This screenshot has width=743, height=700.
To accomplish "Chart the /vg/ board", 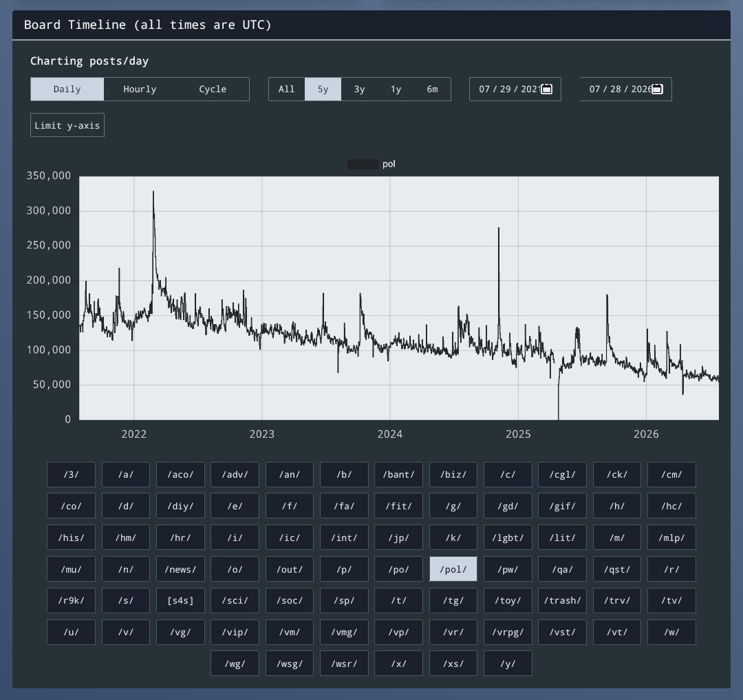I will coord(180,633).
